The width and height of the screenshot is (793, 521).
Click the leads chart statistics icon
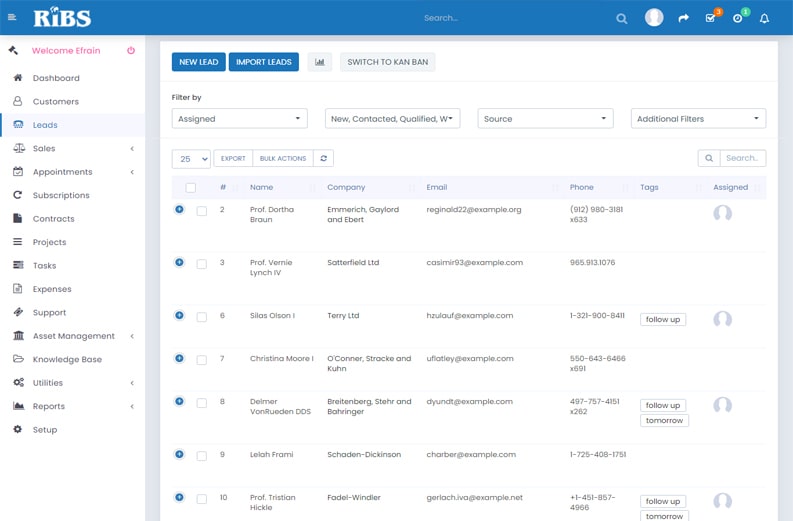(x=320, y=62)
